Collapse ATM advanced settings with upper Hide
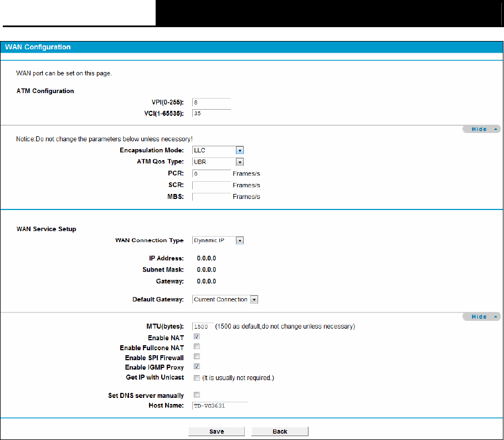Screen dimensions: 504x440 (x=481, y=129)
